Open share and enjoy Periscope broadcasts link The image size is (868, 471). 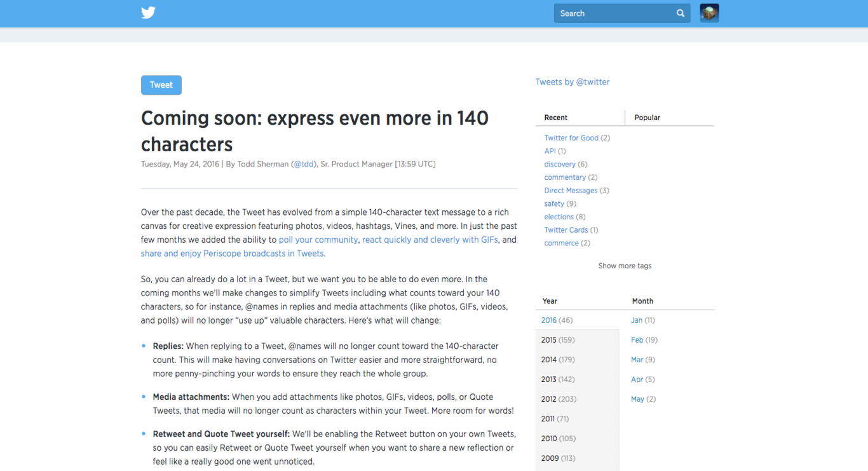pos(233,254)
